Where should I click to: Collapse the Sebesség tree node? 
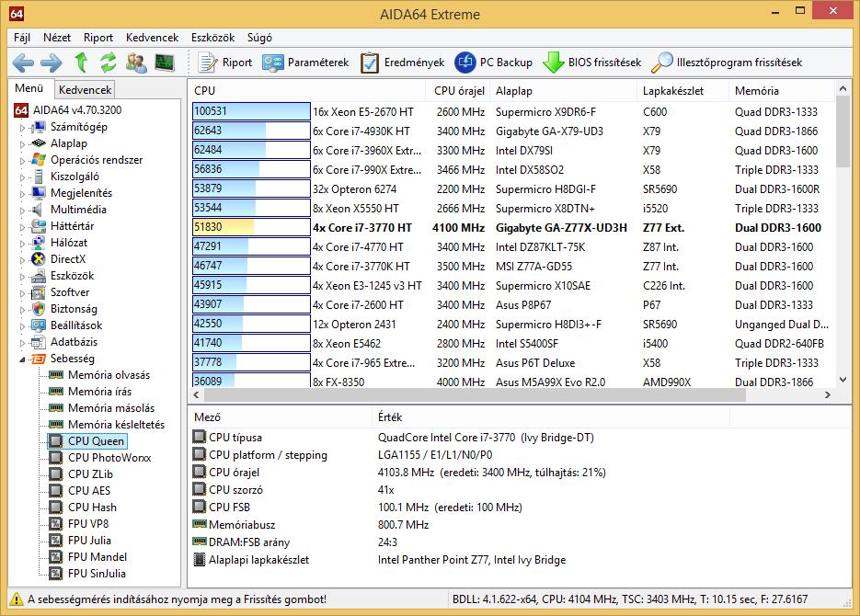(22, 359)
